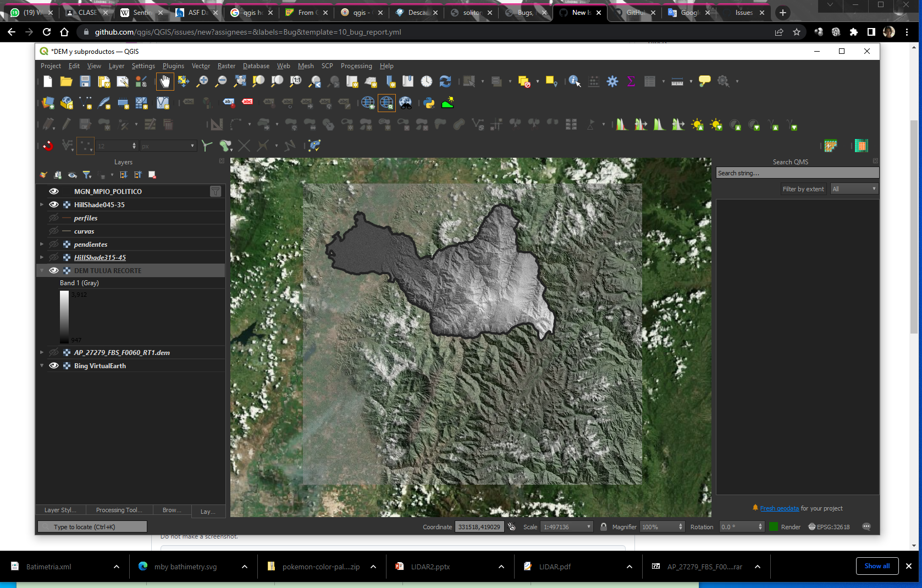This screenshot has height=588, width=922.
Task: Click the gray color ramp of Band 1
Action: pyautogui.click(x=64, y=317)
